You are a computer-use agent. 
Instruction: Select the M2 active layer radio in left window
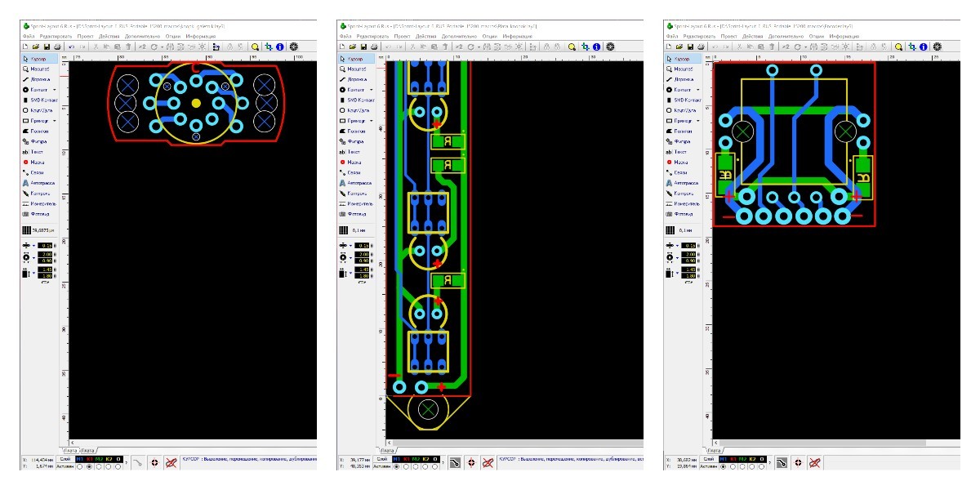coord(100,467)
